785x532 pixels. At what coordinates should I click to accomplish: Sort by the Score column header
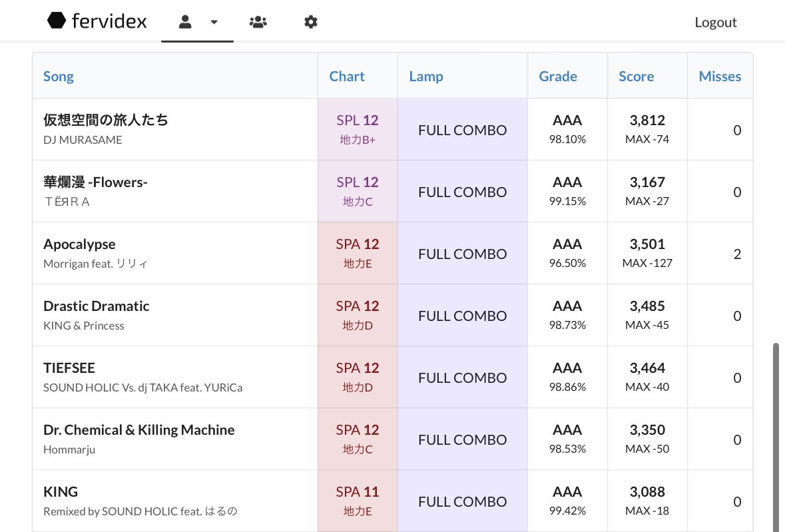(x=636, y=76)
